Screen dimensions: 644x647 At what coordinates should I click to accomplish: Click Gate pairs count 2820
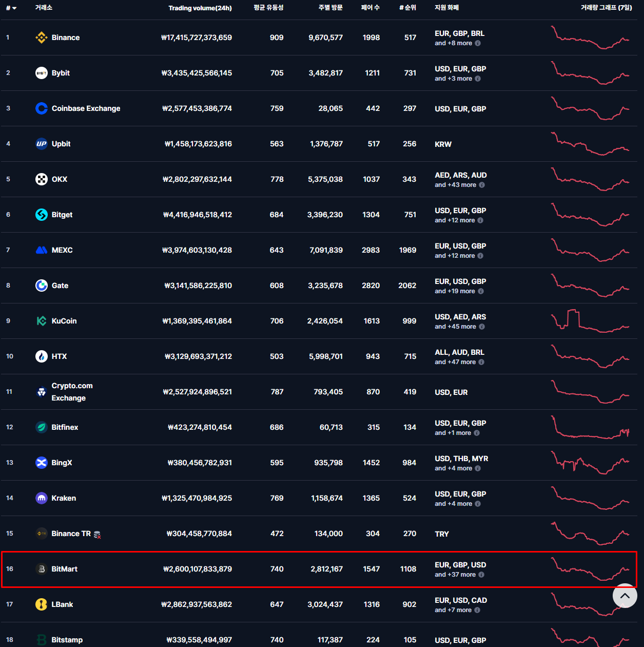point(371,286)
